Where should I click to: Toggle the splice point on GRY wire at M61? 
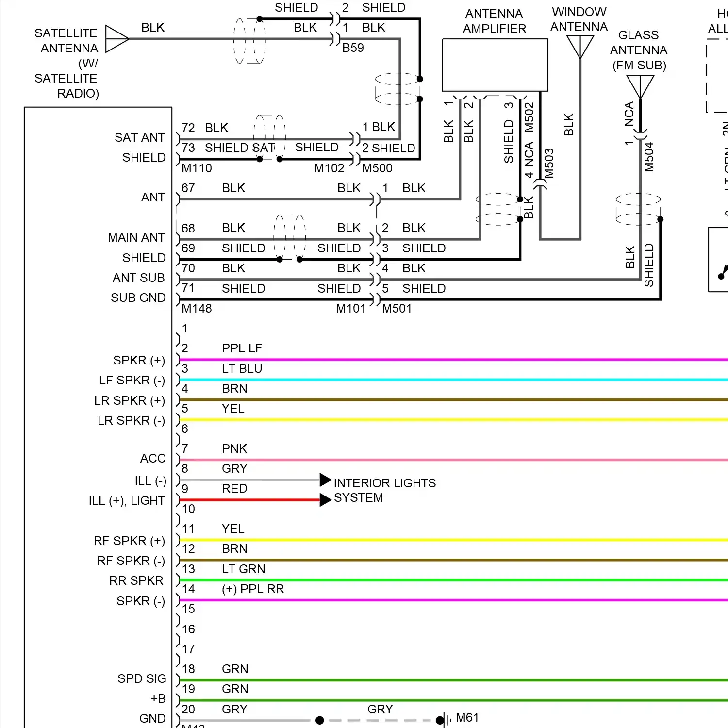coord(319,720)
